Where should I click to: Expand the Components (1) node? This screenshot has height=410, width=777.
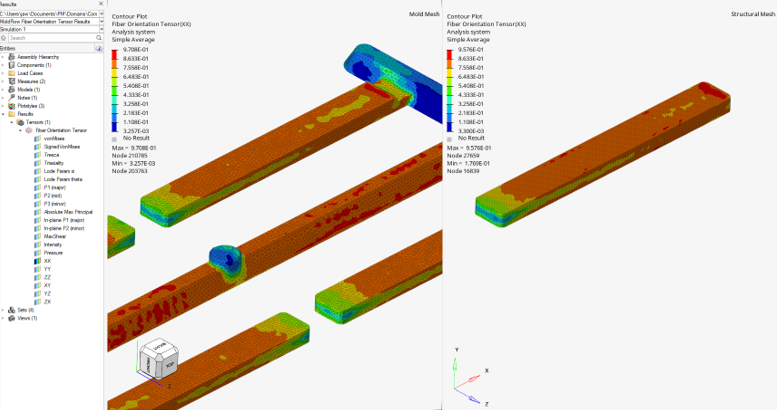click(x=3, y=65)
